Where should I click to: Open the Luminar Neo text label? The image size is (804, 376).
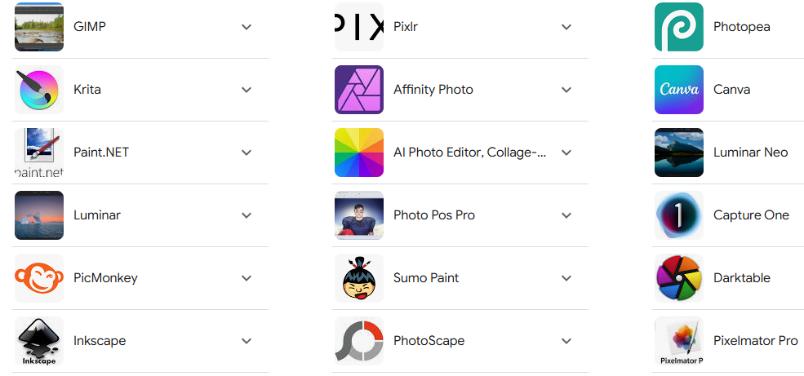click(750, 152)
